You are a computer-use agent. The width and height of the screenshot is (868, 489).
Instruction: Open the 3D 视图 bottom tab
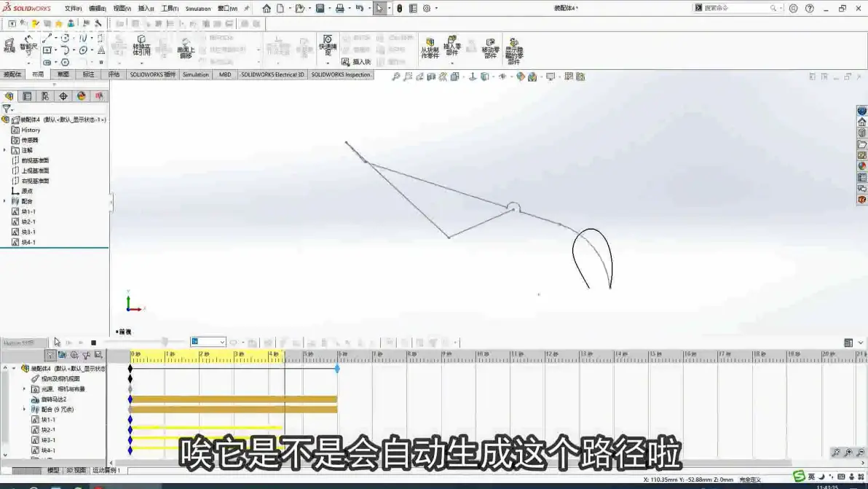pos(76,470)
